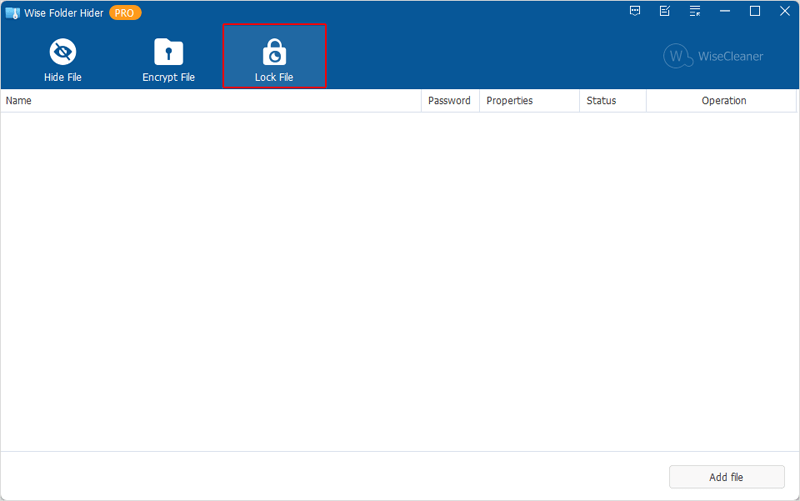Image resolution: width=800 pixels, height=501 pixels.
Task: Switch to the Hide File tab
Action: point(63,60)
